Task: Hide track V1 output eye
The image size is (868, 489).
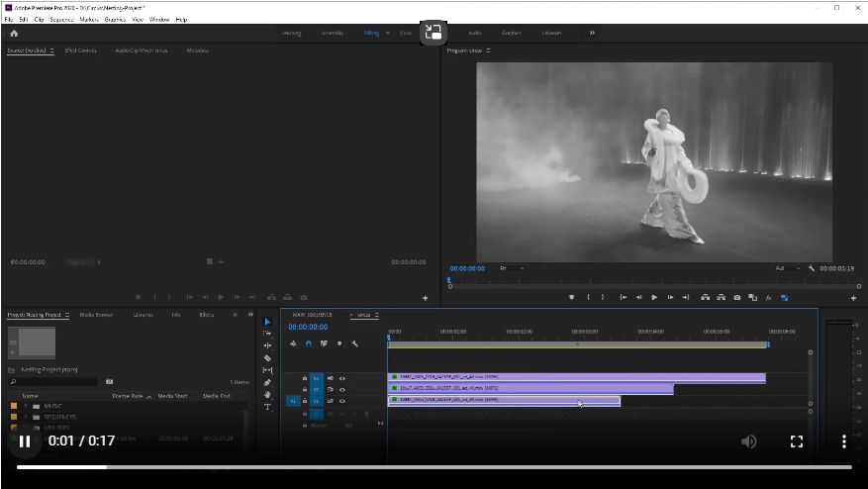Action: [342, 401]
